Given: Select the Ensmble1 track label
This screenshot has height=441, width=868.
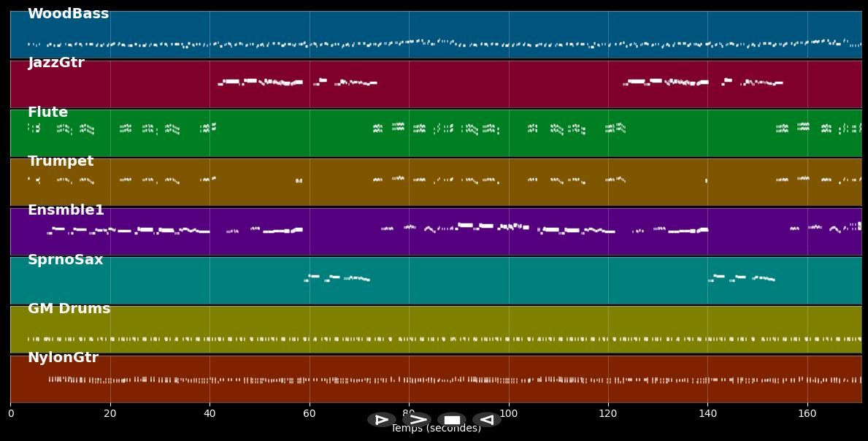Looking at the screenshot, I should [x=66, y=210].
